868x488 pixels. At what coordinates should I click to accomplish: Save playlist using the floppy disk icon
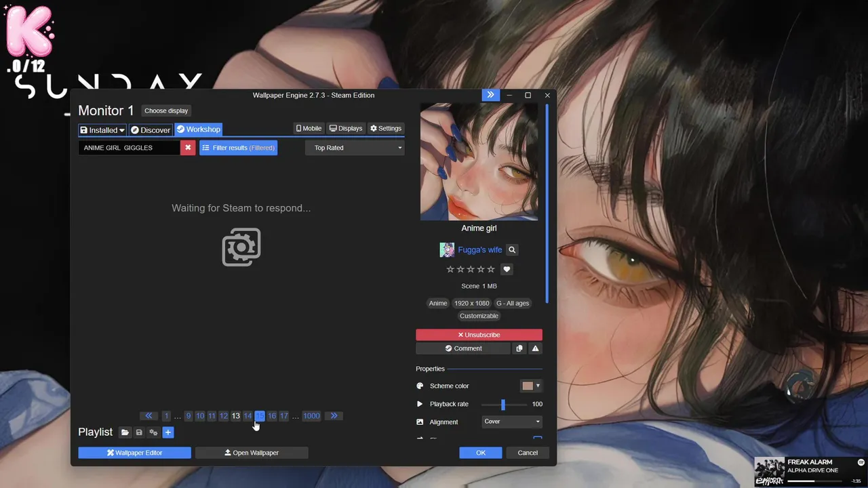point(139,432)
